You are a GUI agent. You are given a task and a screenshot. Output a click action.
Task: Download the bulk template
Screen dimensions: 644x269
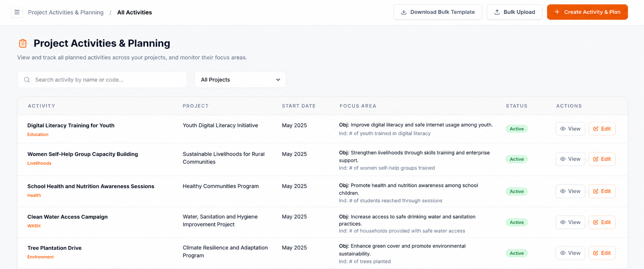tap(438, 12)
